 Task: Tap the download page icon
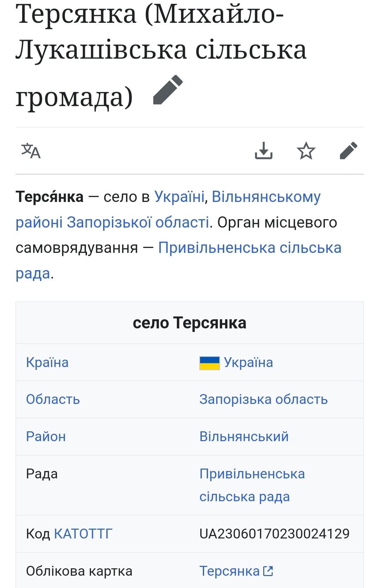pos(264,151)
